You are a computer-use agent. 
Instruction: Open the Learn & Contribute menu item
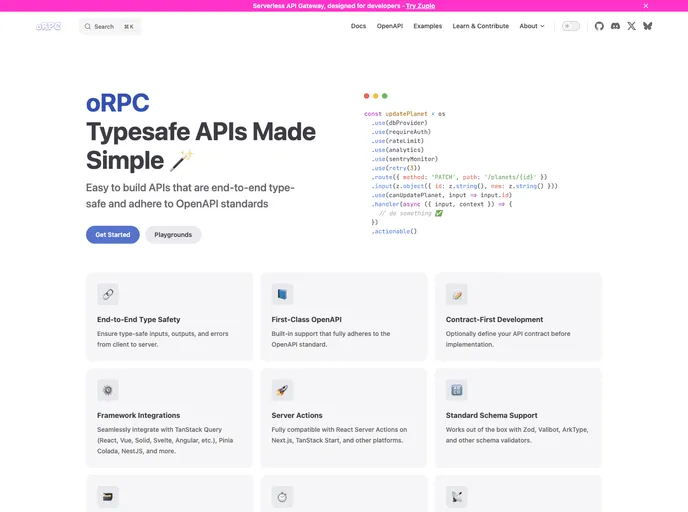click(x=481, y=26)
